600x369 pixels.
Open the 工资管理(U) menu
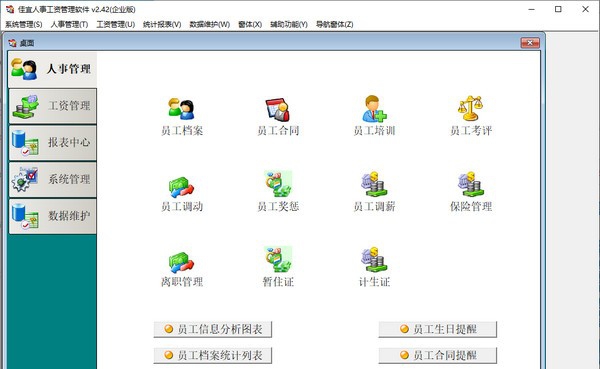[x=116, y=24]
